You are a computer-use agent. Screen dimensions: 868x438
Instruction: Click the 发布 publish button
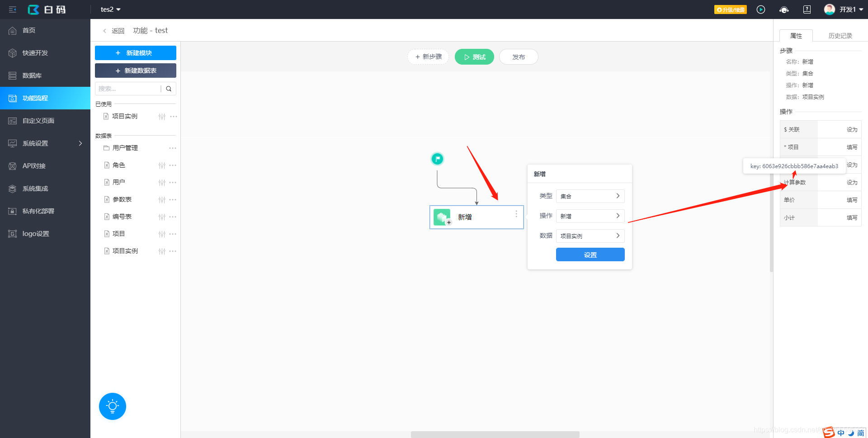[x=519, y=57]
